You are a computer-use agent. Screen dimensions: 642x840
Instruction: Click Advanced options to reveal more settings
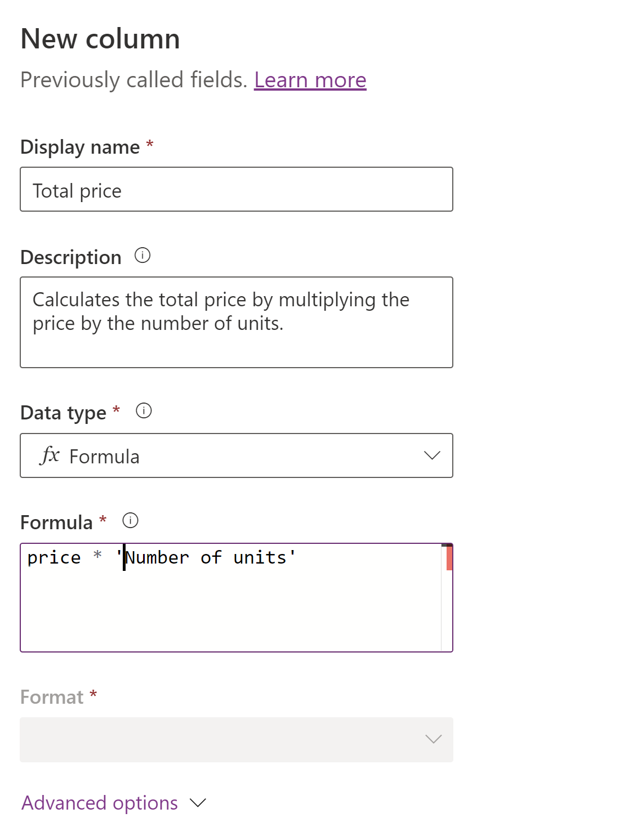99,803
